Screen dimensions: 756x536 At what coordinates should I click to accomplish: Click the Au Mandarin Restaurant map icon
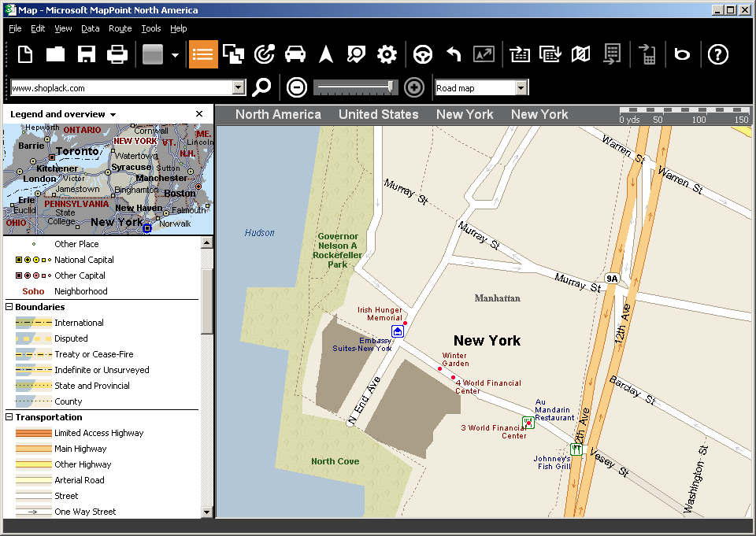click(x=528, y=423)
